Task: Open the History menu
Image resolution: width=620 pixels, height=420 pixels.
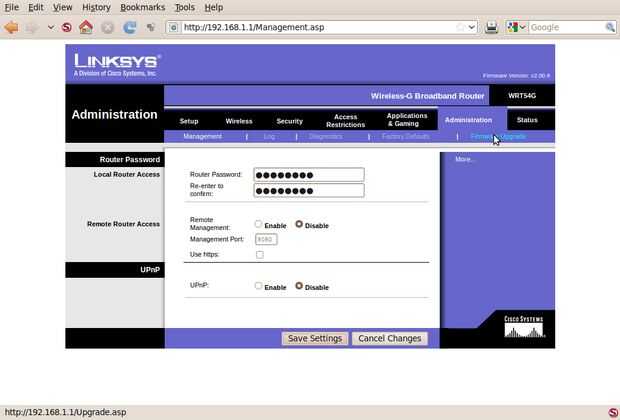Action: pyautogui.click(x=96, y=7)
